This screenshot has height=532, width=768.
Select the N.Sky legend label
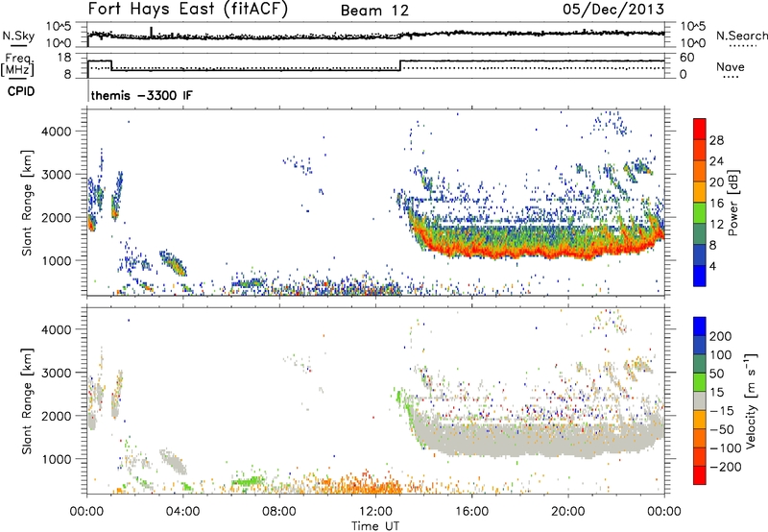point(18,36)
